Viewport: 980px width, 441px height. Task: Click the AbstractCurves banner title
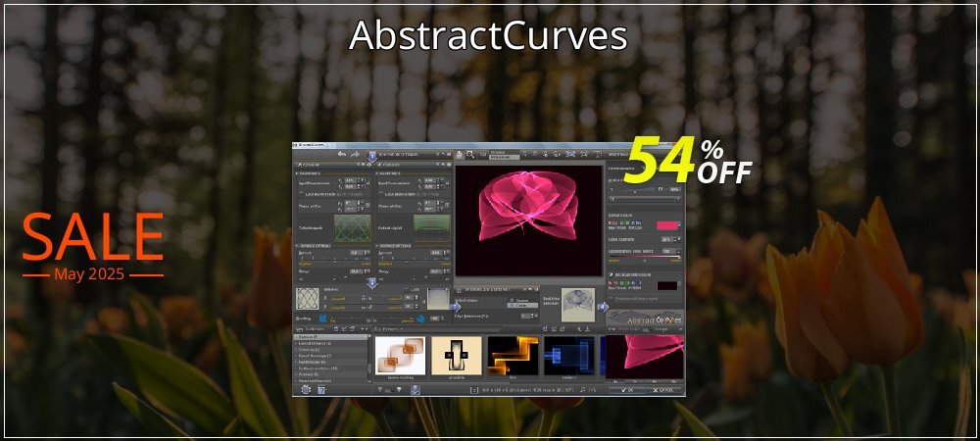488,36
